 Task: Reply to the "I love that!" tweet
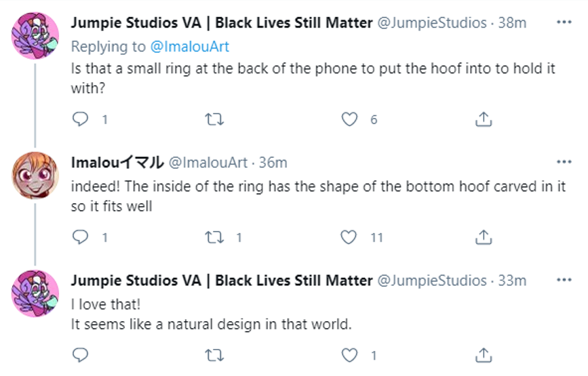81,355
